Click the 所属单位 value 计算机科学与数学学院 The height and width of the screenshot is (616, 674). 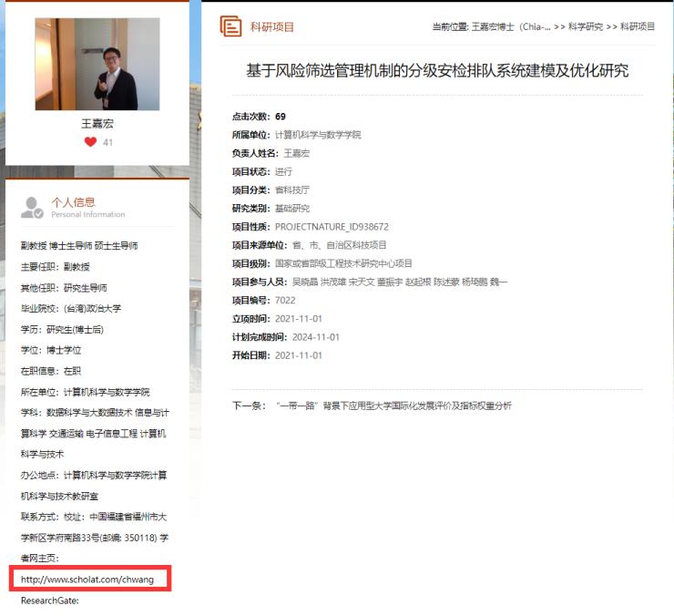coord(318,135)
